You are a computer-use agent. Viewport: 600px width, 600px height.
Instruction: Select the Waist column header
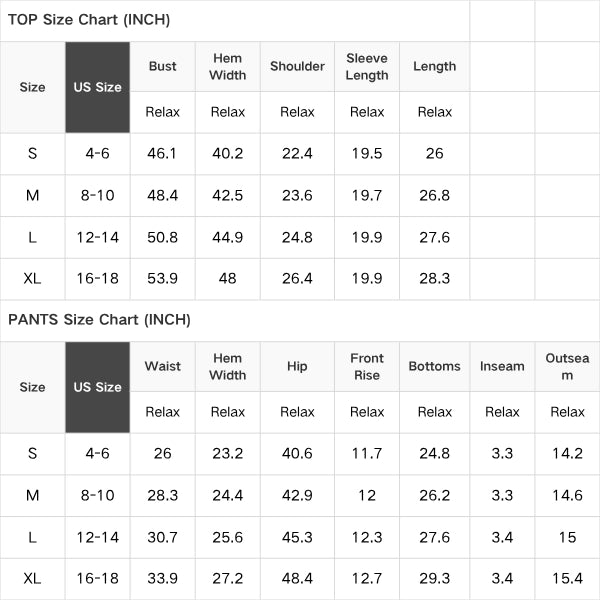tap(163, 366)
